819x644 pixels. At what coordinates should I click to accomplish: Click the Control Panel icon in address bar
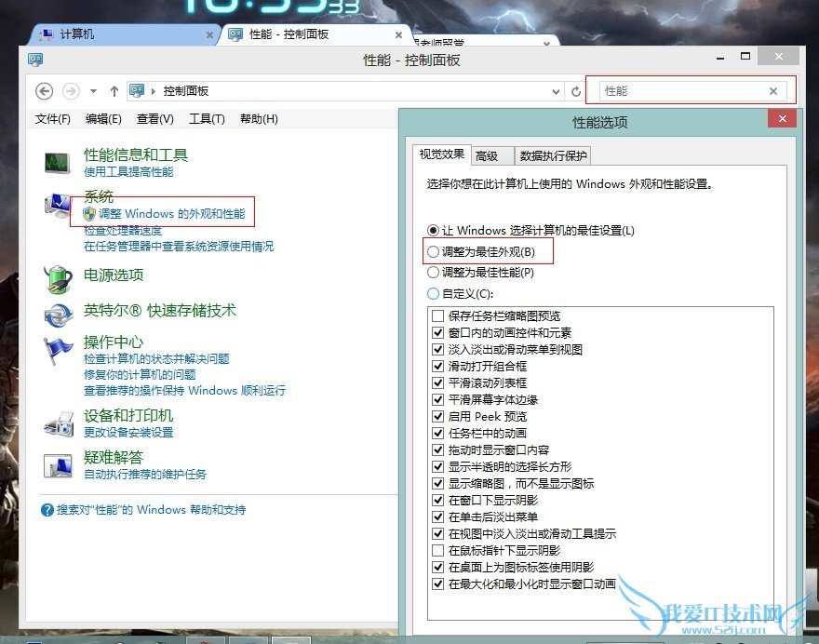tap(137, 91)
